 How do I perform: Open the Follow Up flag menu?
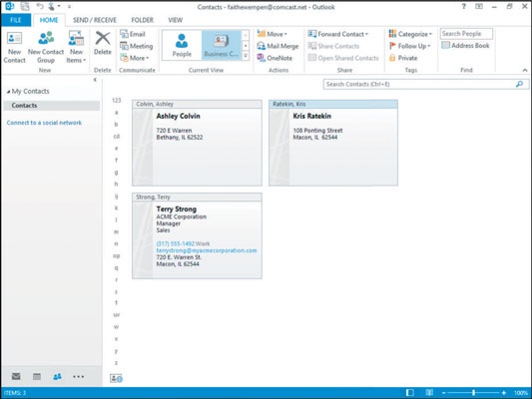410,46
